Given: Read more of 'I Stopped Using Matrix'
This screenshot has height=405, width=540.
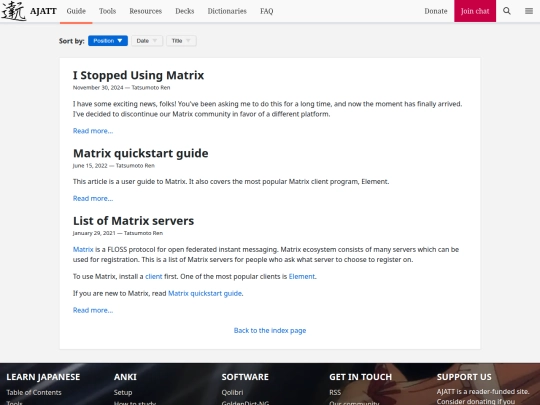Looking at the screenshot, I should click(93, 131).
